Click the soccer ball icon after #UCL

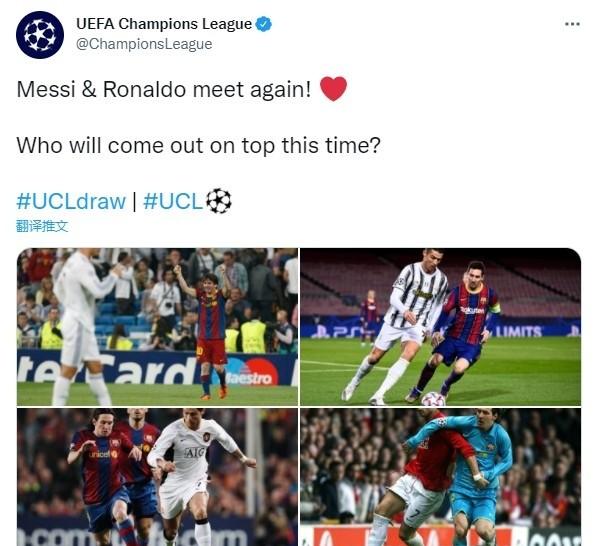[219, 201]
